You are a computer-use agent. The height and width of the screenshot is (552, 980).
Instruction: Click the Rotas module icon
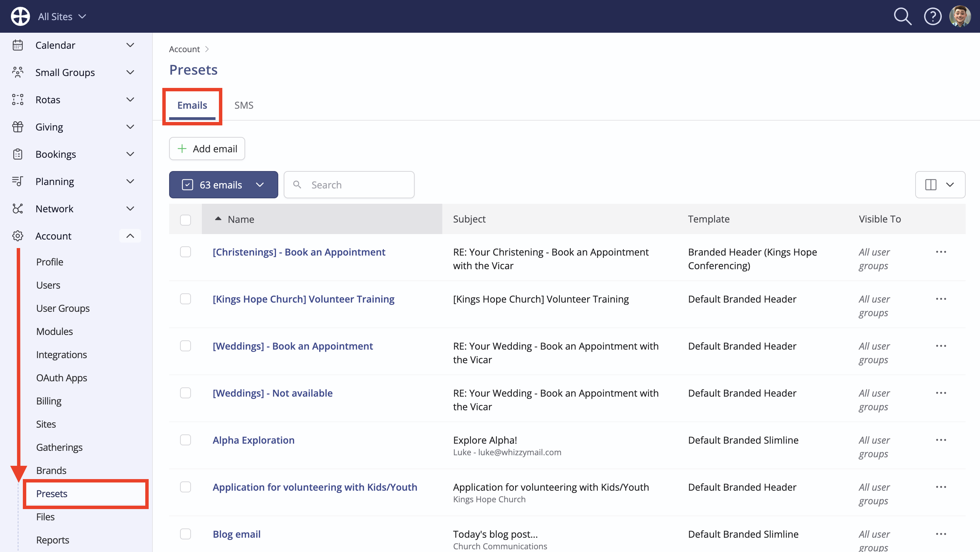17,99
